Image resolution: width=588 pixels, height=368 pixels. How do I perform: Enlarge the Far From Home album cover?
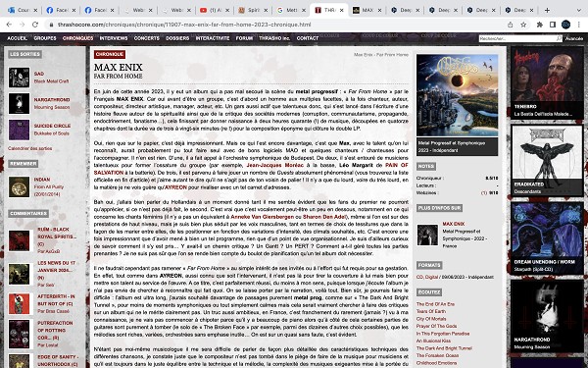click(x=457, y=95)
